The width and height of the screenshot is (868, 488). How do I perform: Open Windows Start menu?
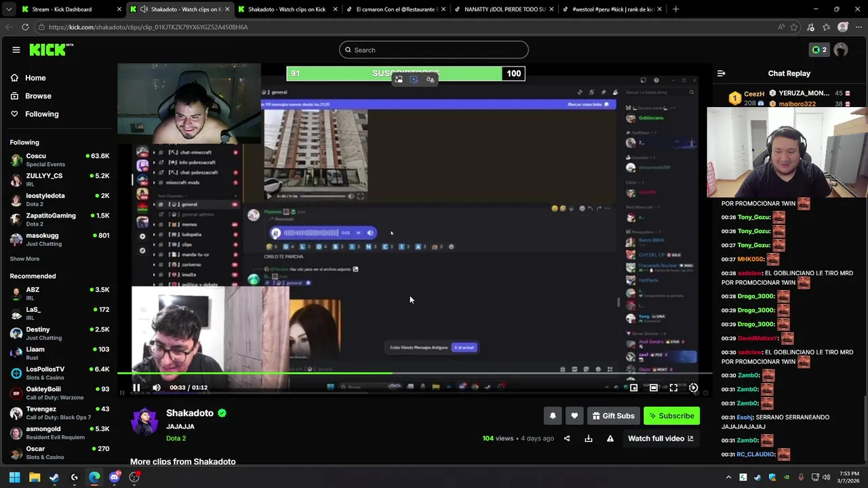click(x=14, y=477)
